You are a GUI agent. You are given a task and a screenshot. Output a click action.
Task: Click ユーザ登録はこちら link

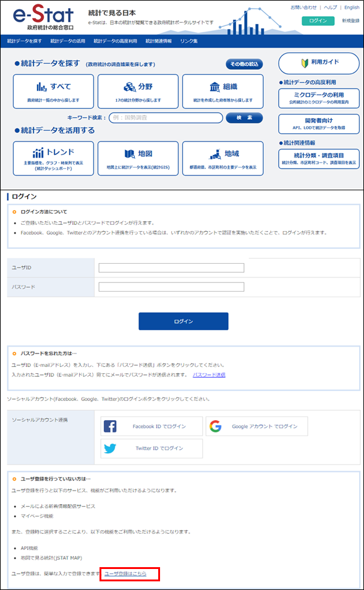pyautogui.click(x=125, y=573)
